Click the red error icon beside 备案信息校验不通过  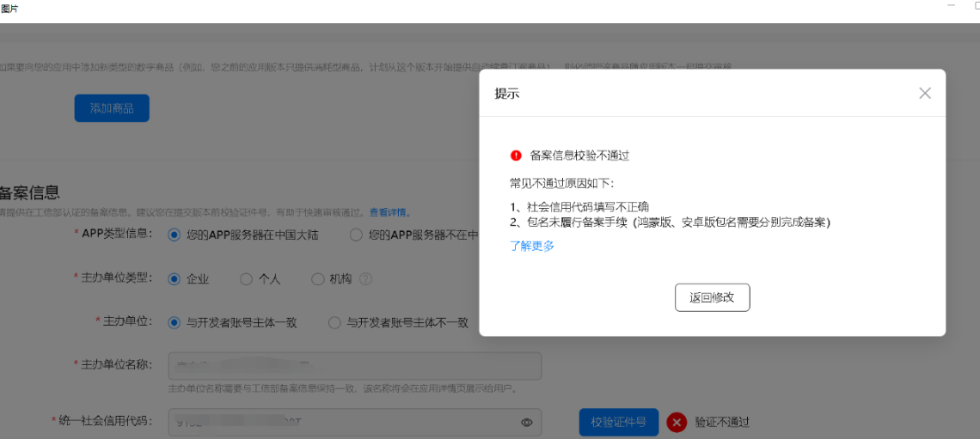516,155
